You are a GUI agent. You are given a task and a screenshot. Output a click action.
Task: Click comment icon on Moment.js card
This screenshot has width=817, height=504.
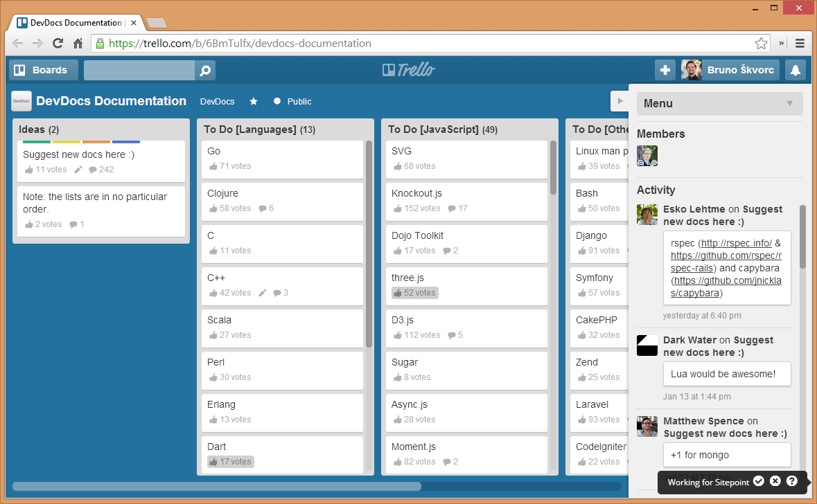tap(447, 462)
